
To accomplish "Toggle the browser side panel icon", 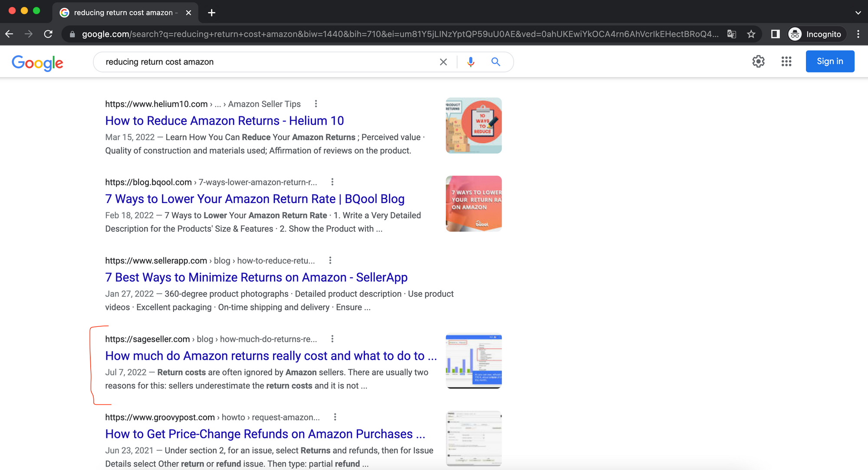I will point(775,34).
